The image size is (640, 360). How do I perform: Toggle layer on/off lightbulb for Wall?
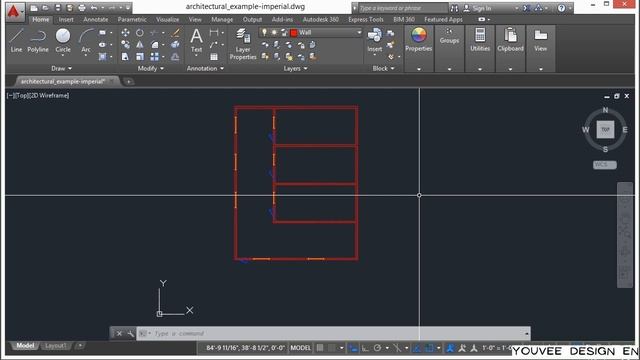click(264, 32)
